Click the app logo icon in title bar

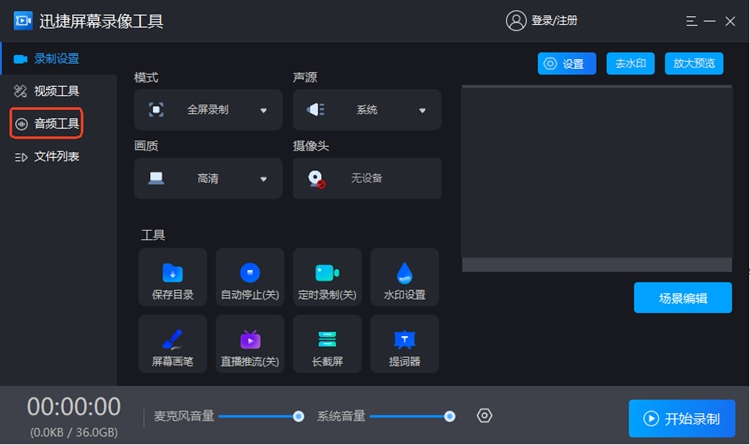pos(23,21)
